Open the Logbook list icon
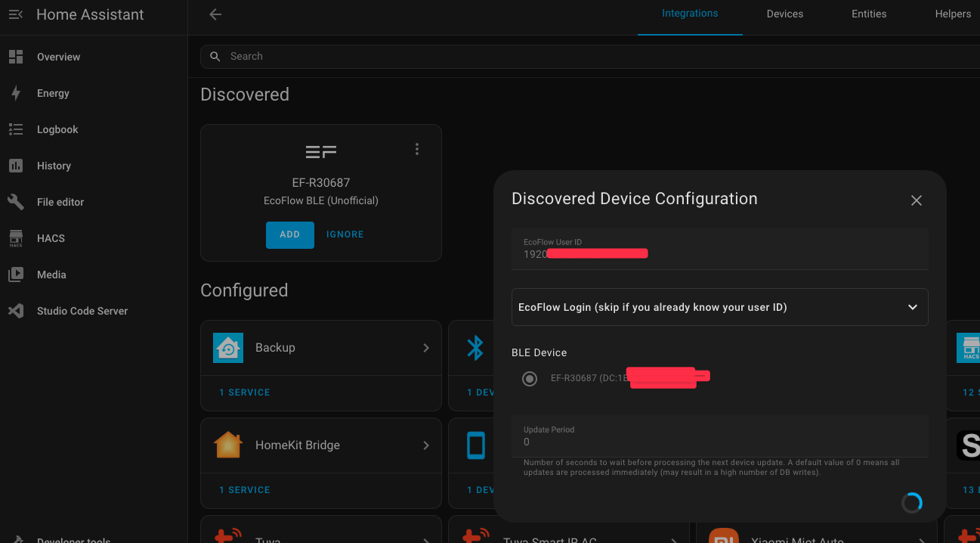980x543 pixels. click(16, 129)
